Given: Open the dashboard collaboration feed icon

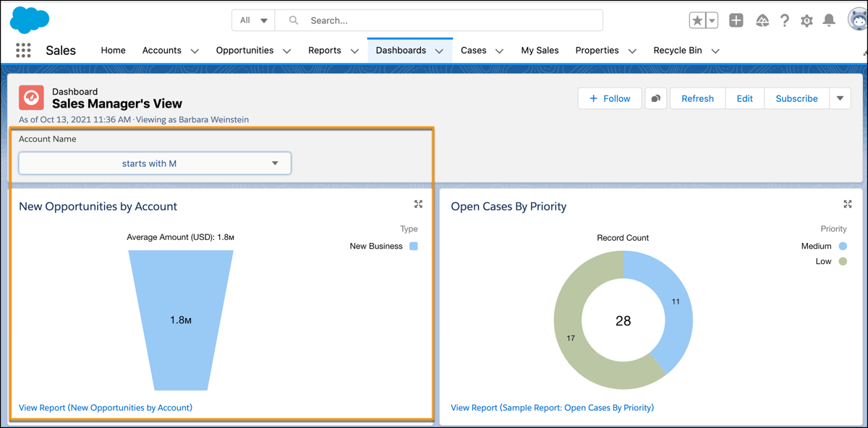Looking at the screenshot, I should coord(655,98).
